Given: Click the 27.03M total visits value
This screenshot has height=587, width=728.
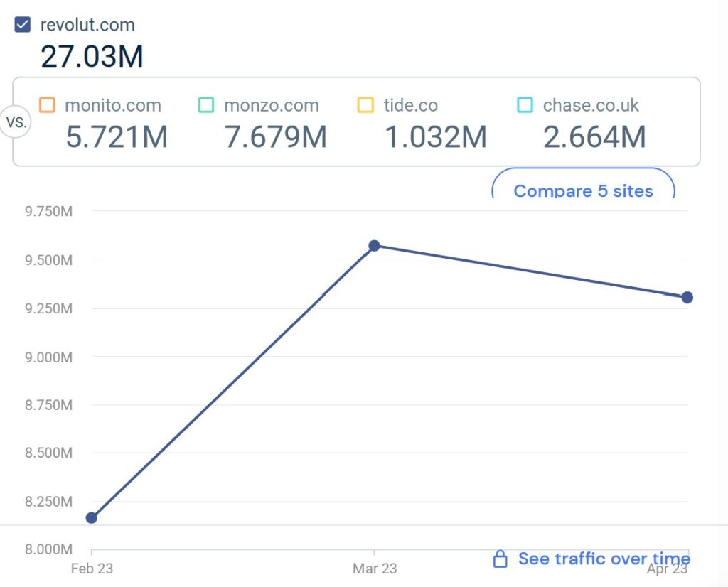Looking at the screenshot, I should pos(92,57).
